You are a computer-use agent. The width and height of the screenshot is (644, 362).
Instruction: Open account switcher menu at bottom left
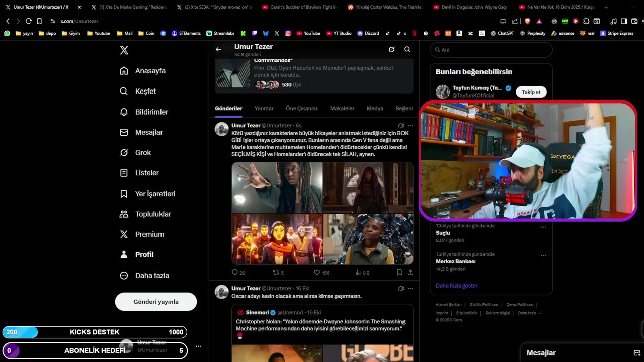pyautogui.click(x=198, y=346)
